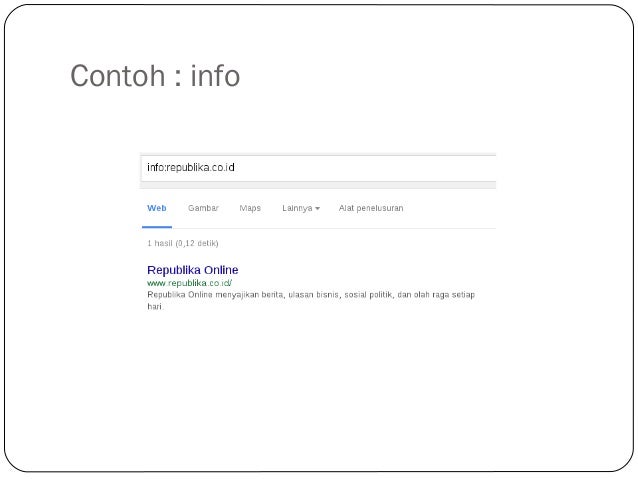The image size is (638, 479).
Task: Open the Maps tab
Action: tap(250, 208)
